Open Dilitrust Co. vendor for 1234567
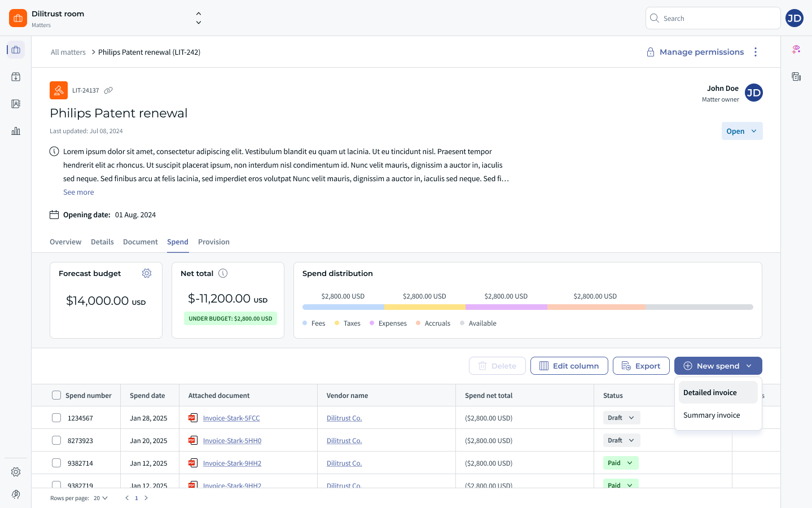The image size is (812, 508). click(344, 418)
